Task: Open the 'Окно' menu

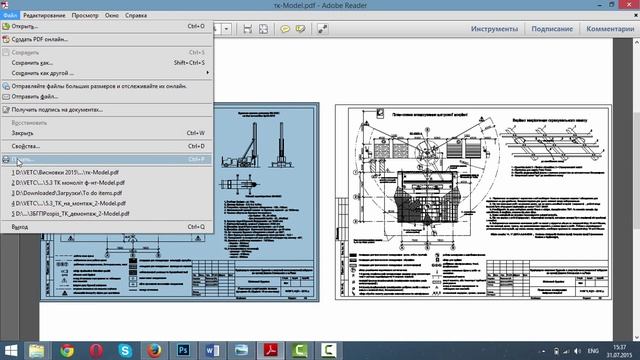Action: (111, 15)
